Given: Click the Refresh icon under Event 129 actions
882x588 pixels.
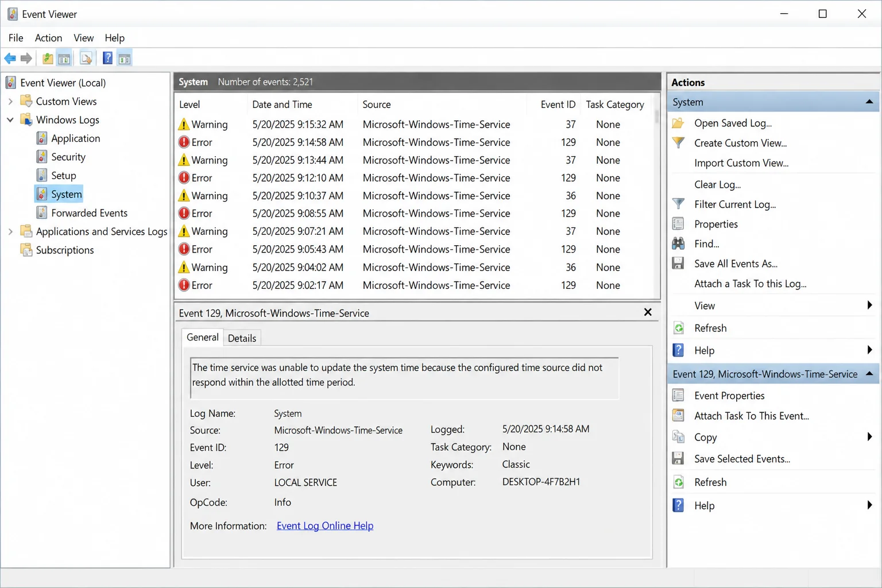Looking at the screenshot, I should [678, 482].
